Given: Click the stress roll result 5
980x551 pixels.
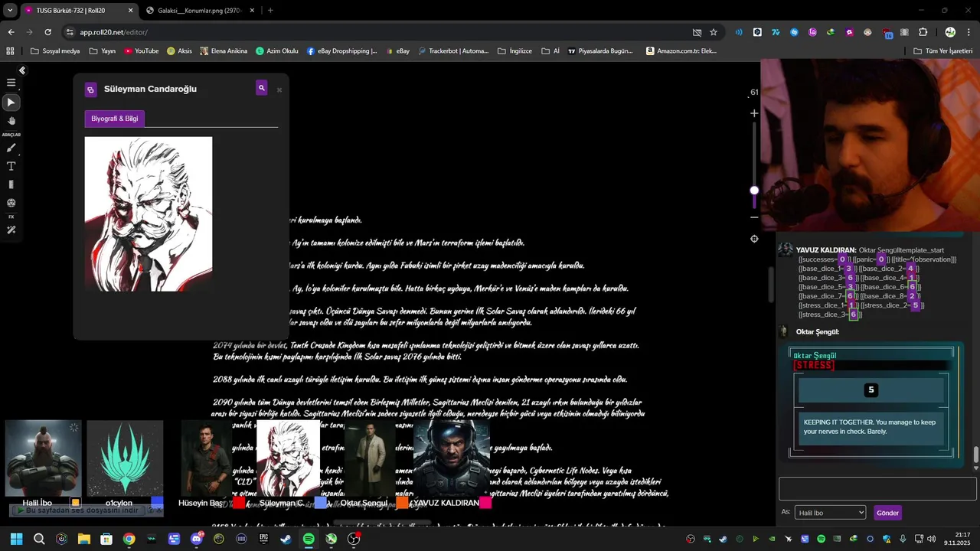Looking at the screenshot, I should (871, 390).
